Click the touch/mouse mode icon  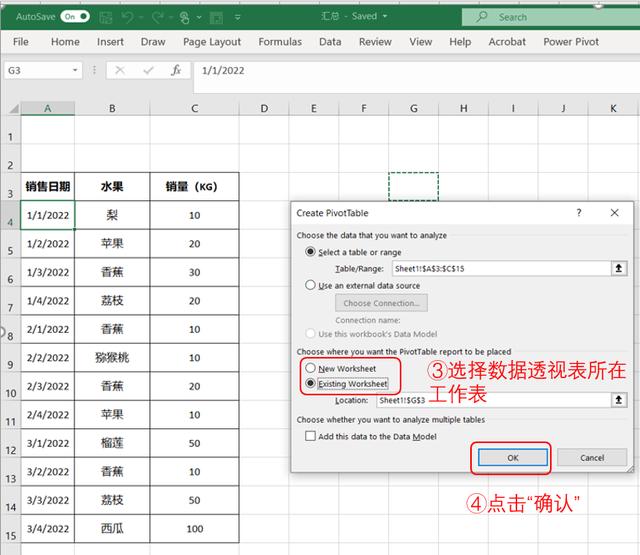tap(184, 17)
